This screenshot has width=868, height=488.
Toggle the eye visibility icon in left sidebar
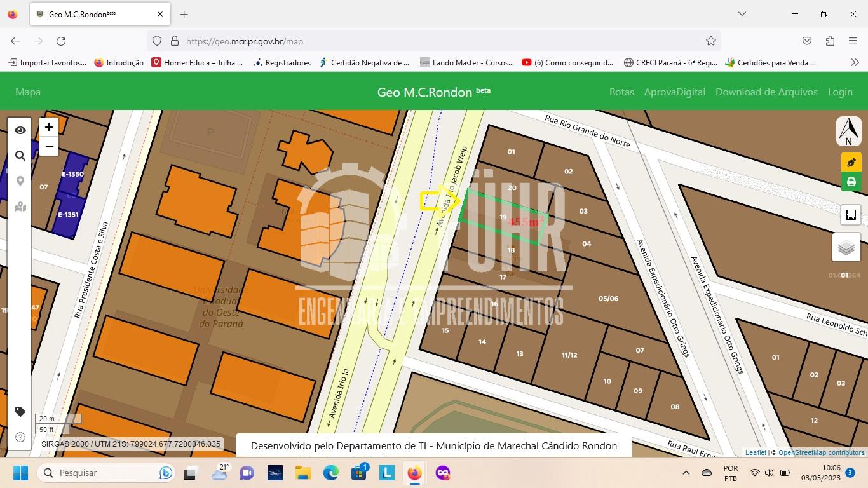pos(20,130)
